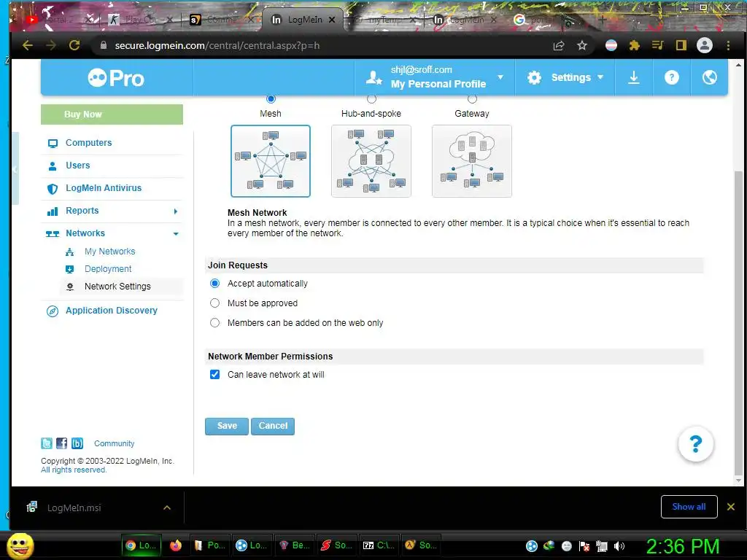Open Users in the sidebar
The height and width of the screenshot is (560, 747).
click(x=77, y=166)
